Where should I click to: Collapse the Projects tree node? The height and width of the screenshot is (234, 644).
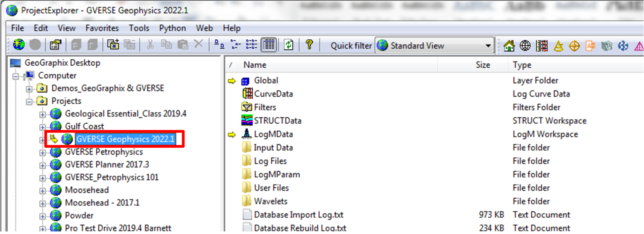(x=29, y=102)
